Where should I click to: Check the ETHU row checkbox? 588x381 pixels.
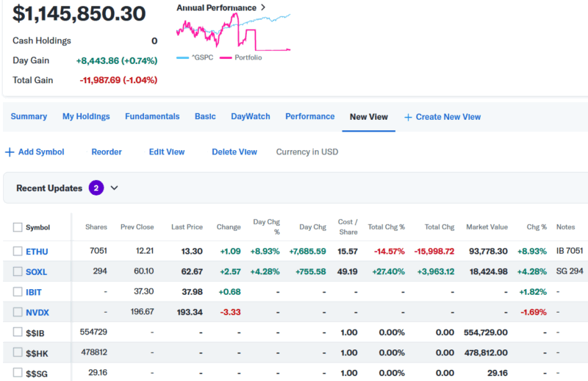coord(18,252)
